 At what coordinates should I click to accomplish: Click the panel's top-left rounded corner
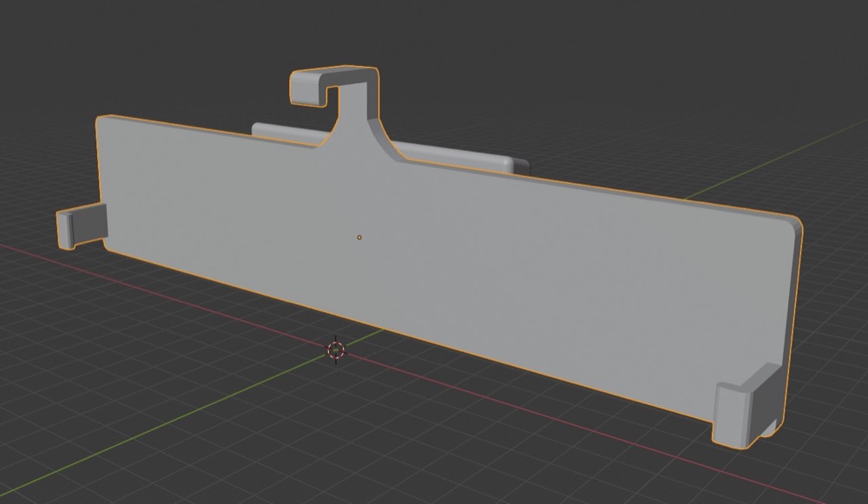102,121
